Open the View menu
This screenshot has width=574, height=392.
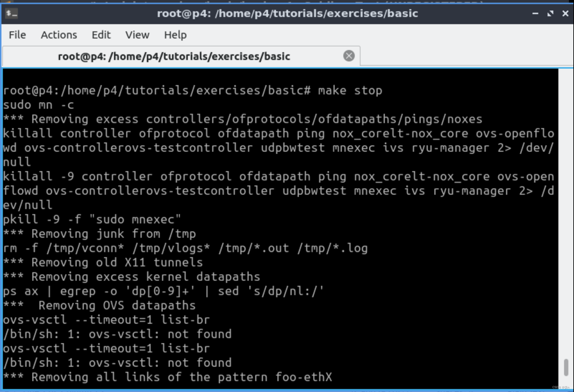137,35
